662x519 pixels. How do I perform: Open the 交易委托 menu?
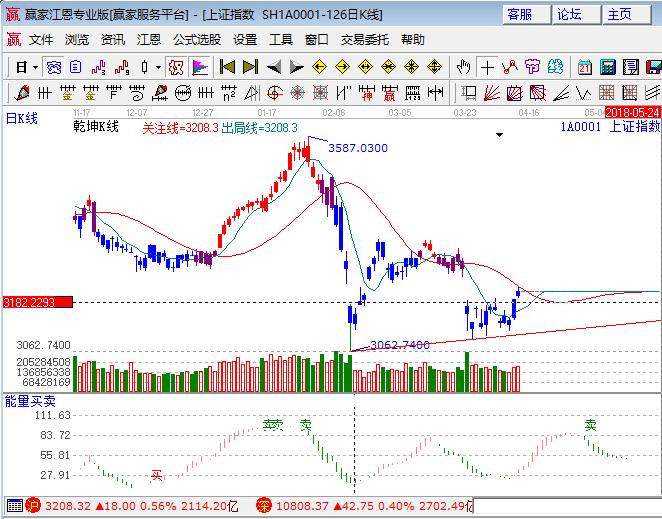tap(363, 39)
